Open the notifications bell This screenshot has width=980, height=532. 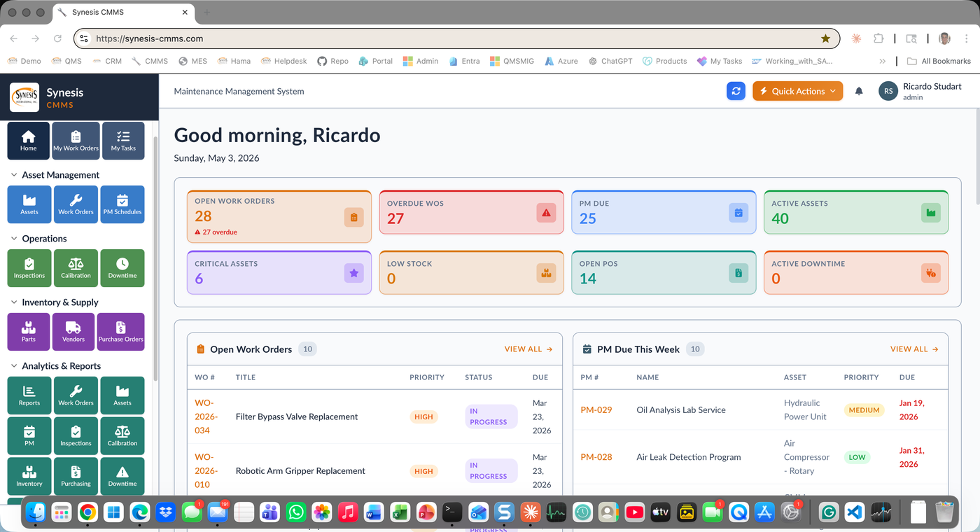(859, 91)
